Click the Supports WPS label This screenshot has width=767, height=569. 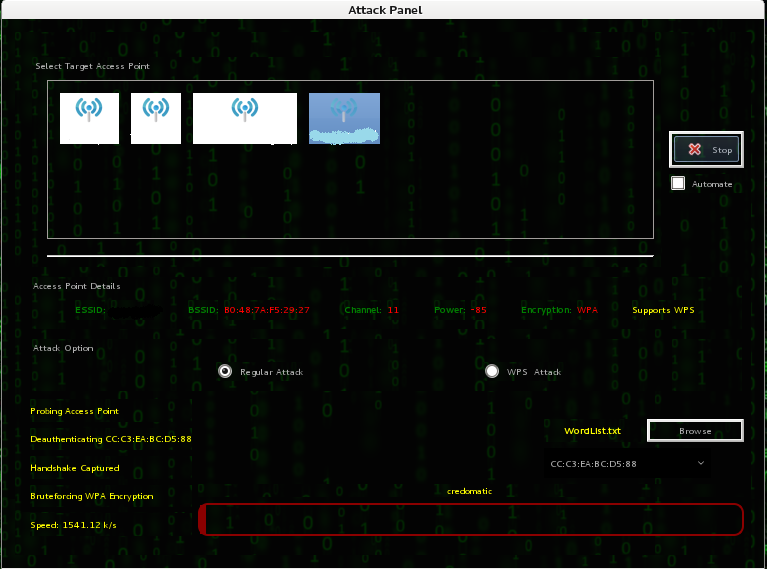[663, 310]
